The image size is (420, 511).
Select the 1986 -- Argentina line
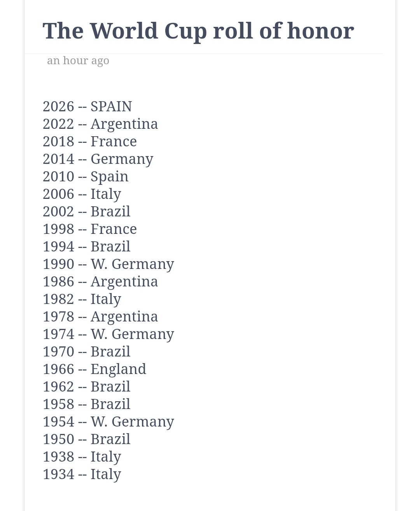100,282
